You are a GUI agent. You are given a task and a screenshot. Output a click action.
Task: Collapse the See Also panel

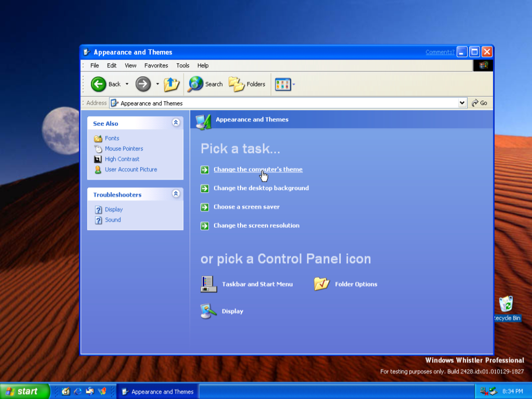tap(176, 123)
